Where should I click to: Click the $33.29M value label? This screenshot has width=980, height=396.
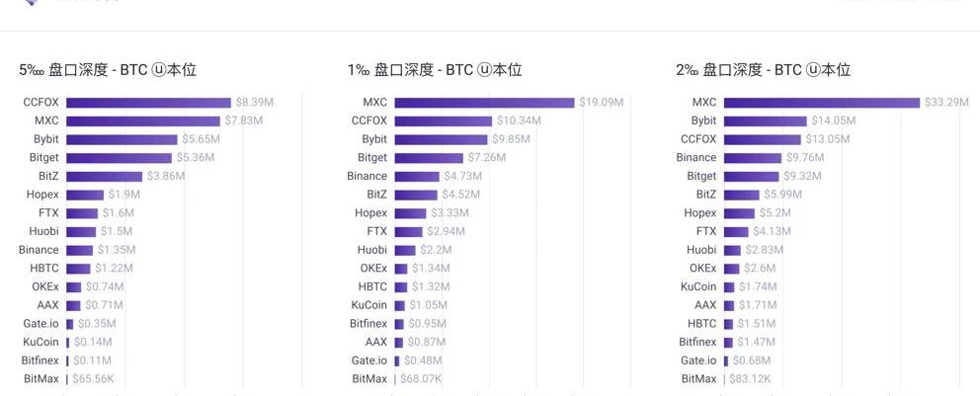[945, 103]
